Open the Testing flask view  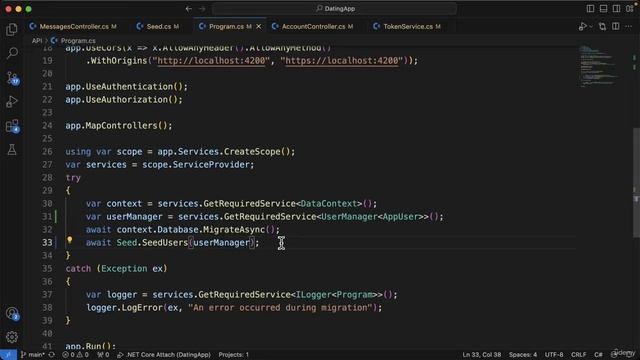[x=12, y=149]
